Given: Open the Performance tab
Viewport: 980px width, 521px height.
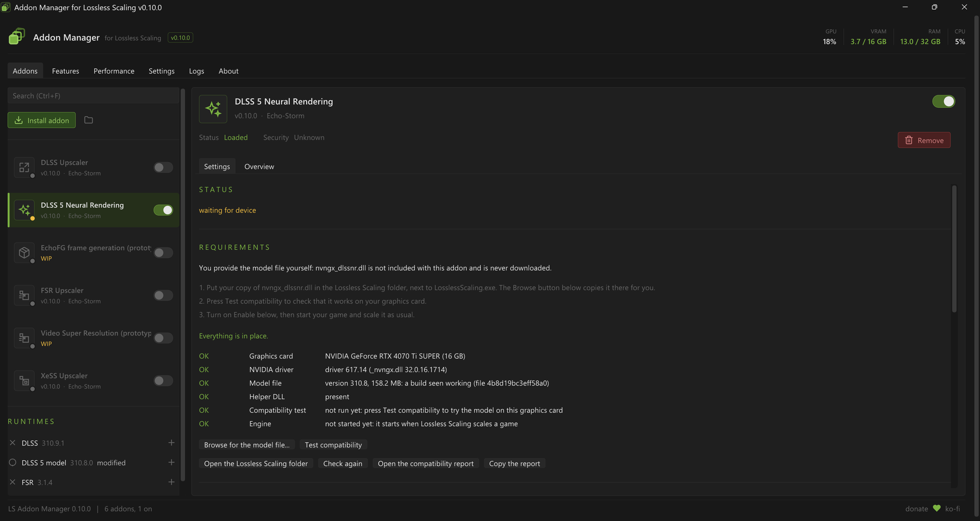Looking at the screenshot, I should click(x=114, y=71).
